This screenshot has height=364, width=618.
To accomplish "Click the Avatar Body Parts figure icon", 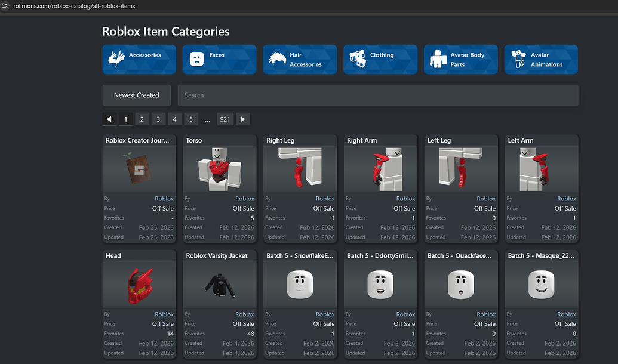I will (x=438, y=59).
